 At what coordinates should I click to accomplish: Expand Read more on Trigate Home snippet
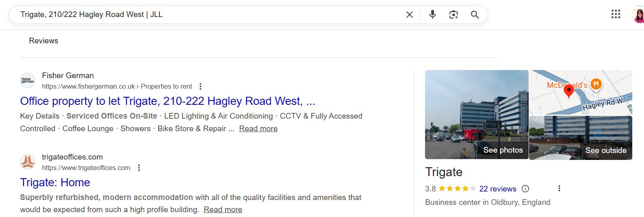click(223, 210)
